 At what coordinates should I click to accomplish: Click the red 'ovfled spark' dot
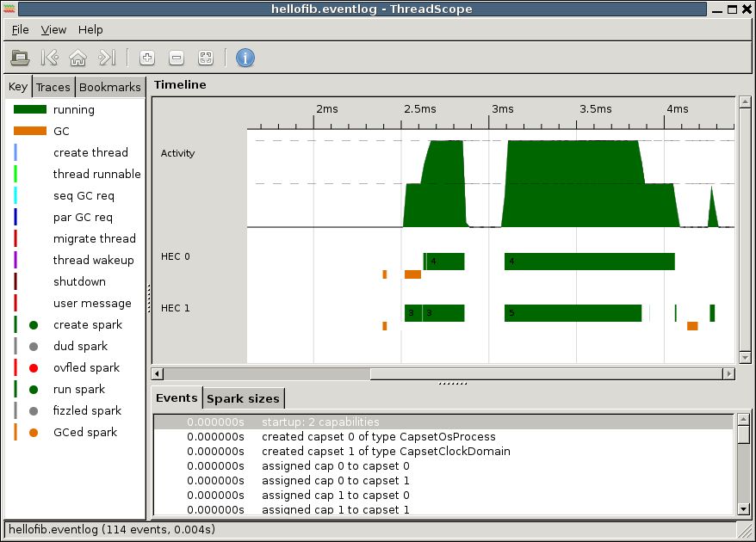click(34, 368)
